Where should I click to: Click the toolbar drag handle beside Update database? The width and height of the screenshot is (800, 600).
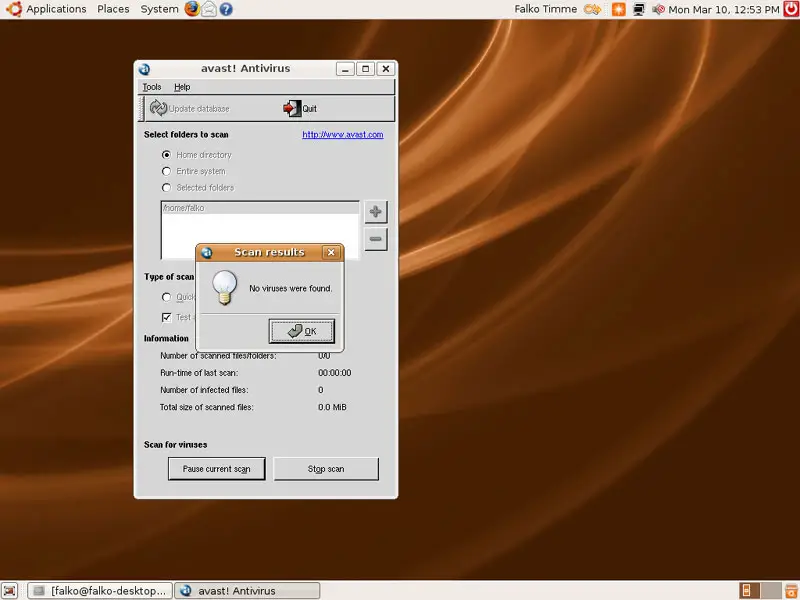pyautogui.click(x=141, y=108)
